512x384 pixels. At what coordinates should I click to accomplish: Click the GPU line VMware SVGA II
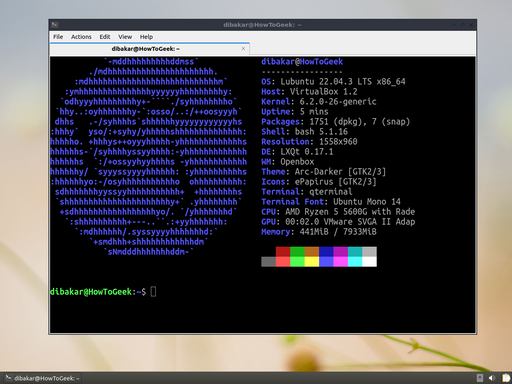[x=338, y=222]
